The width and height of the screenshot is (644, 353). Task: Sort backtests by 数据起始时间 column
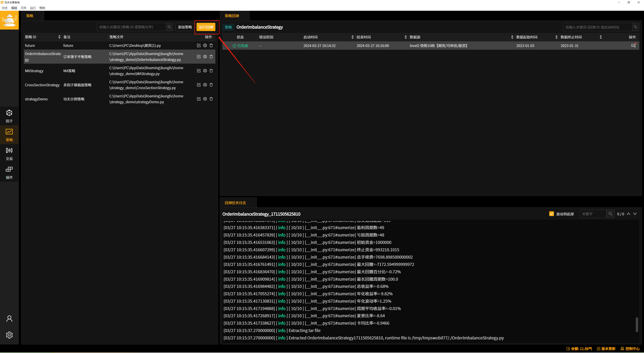556,37
